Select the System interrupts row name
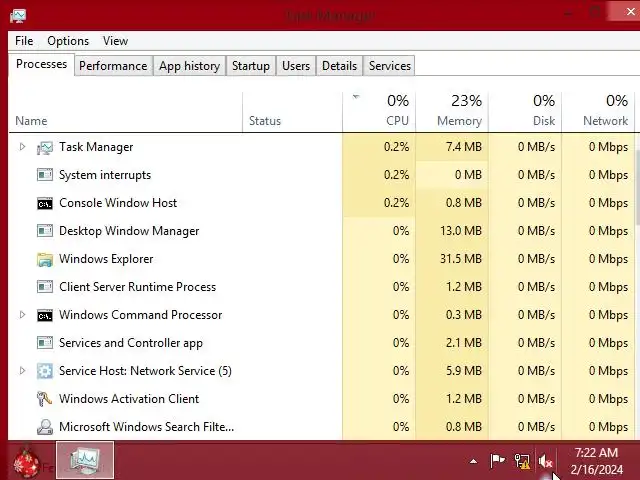 point(105,175)
